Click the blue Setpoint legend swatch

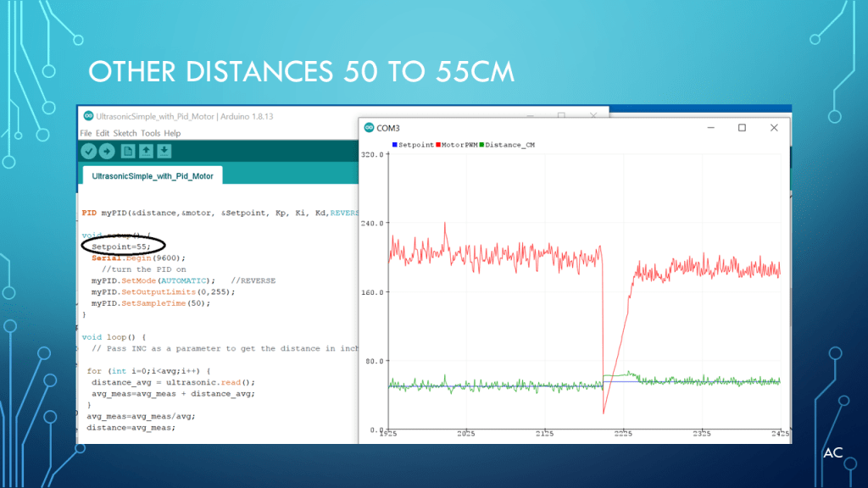394,146
